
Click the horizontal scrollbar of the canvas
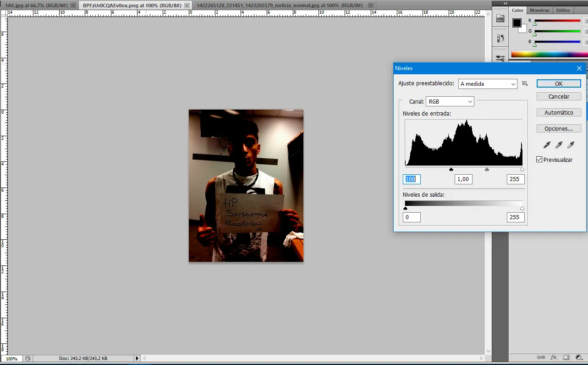(313, 359)
